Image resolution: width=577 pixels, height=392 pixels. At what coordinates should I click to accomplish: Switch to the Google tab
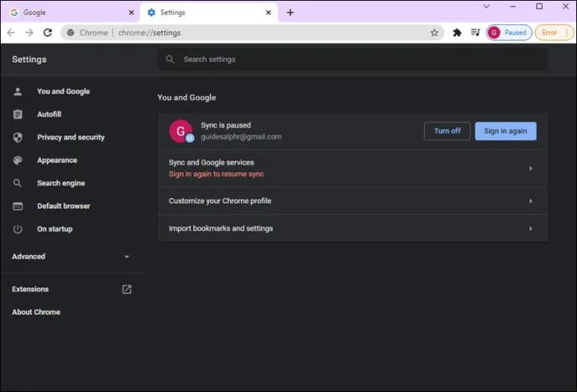(x=70, y=13)
